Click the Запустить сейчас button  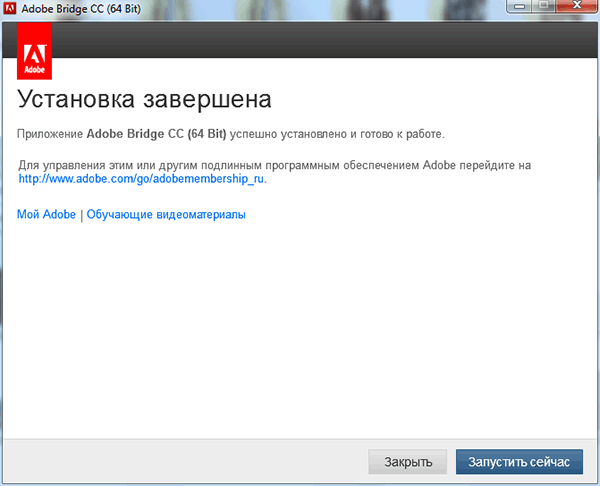tap(519, 462)
